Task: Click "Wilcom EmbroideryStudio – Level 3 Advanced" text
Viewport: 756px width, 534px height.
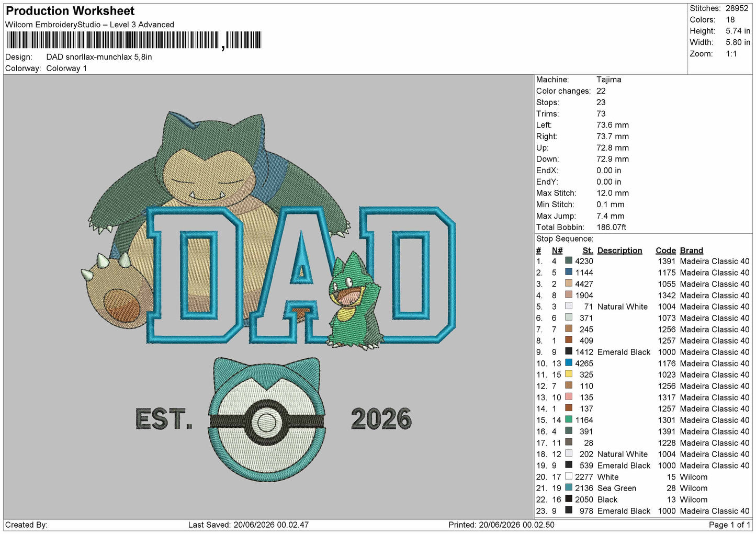Action: click(89, 25)
